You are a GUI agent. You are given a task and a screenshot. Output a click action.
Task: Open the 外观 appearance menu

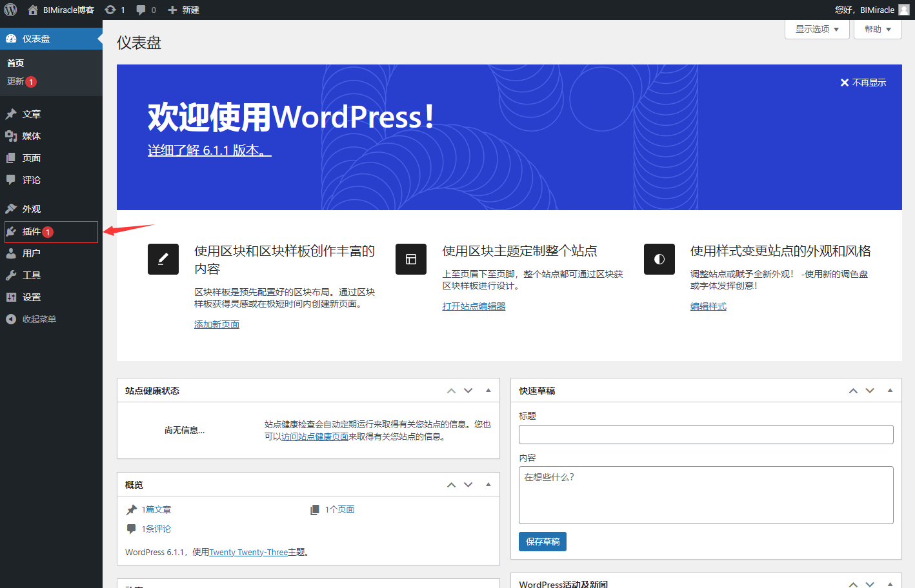[x=51, y=209]
